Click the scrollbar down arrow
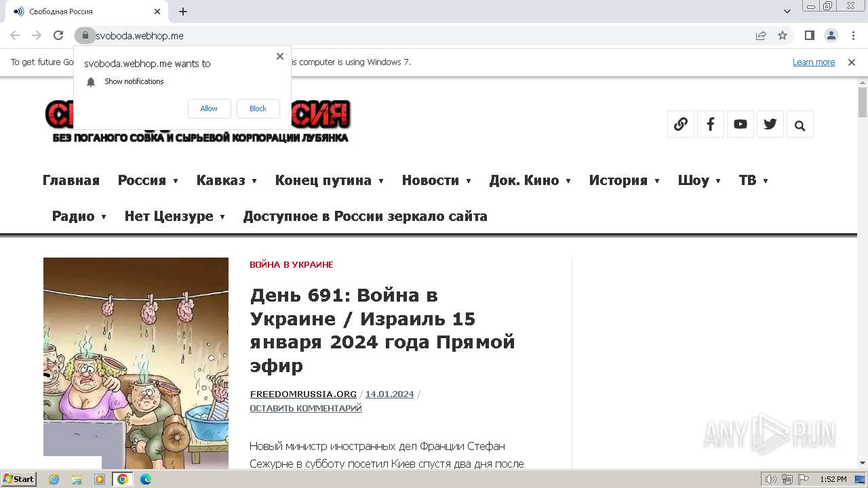The image size is (868, 488). pos(863,463)
